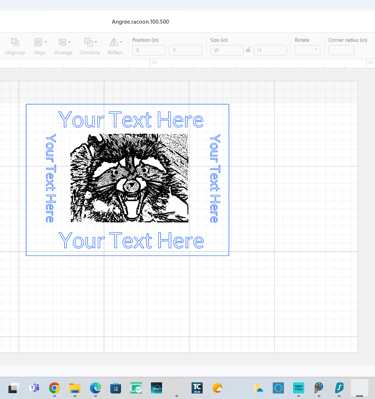Image resolution: width=375 pixels, height=399 pixels.
Task: Select the raccoon image on canvas
Action: point(129,178)
